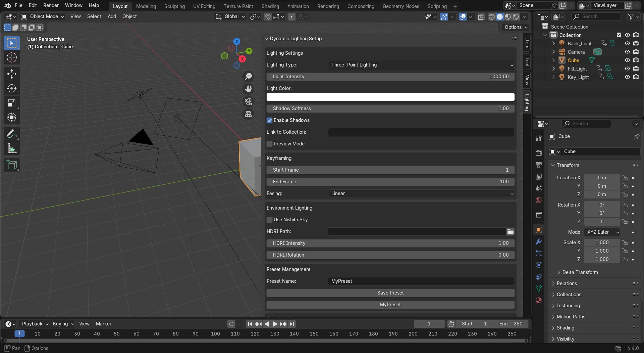Viewport: 644px width, 353px height.
Task: Toggle Location X lock icon
Action: point(624,178)
